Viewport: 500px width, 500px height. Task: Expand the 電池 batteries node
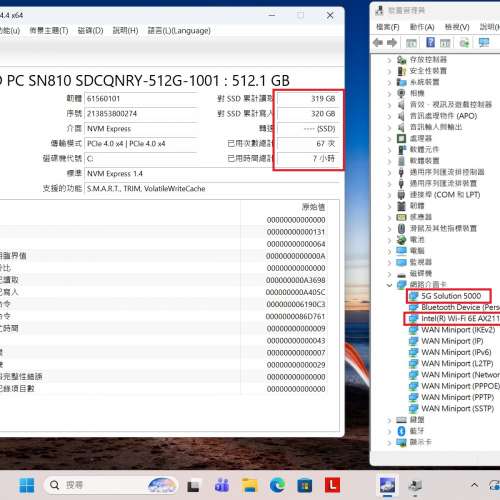point(389,240)
